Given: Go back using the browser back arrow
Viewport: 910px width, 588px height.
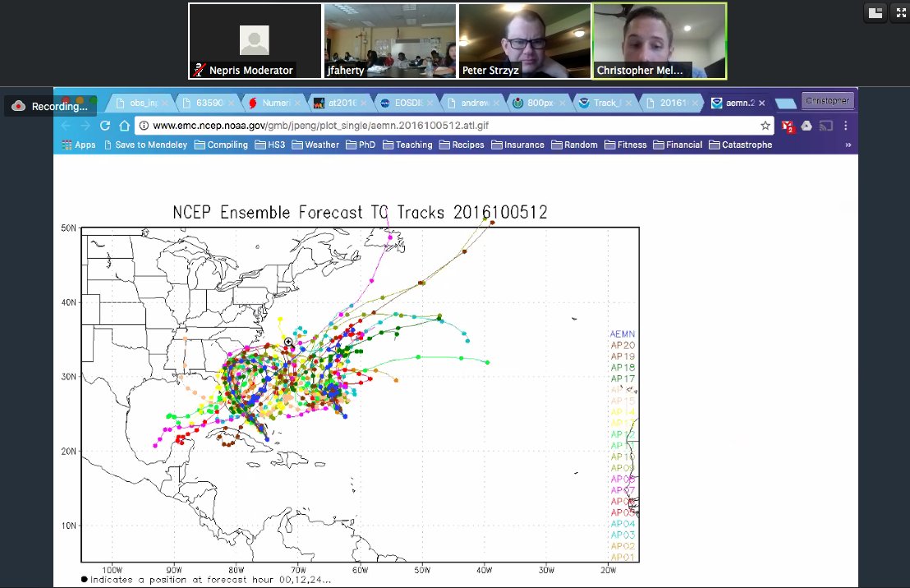Looking at the screenshot, I should click(66, 126).
